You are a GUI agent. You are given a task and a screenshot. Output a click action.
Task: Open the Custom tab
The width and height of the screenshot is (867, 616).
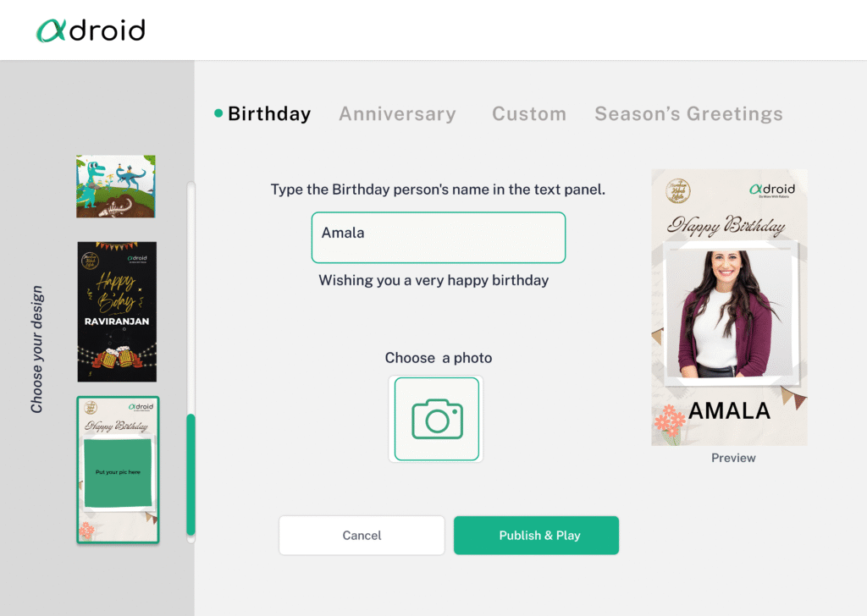click(529, 113)
